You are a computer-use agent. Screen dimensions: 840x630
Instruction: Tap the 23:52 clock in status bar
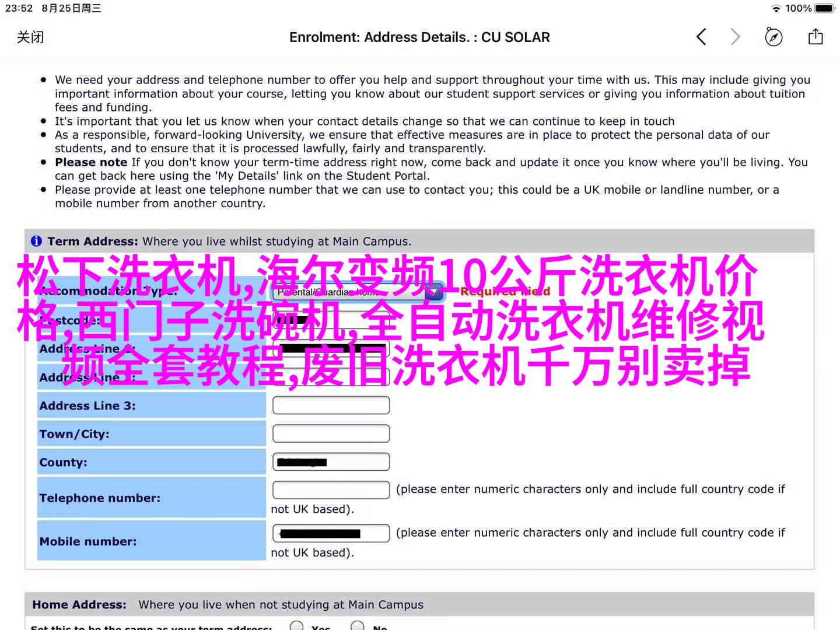tap(19, 8)
